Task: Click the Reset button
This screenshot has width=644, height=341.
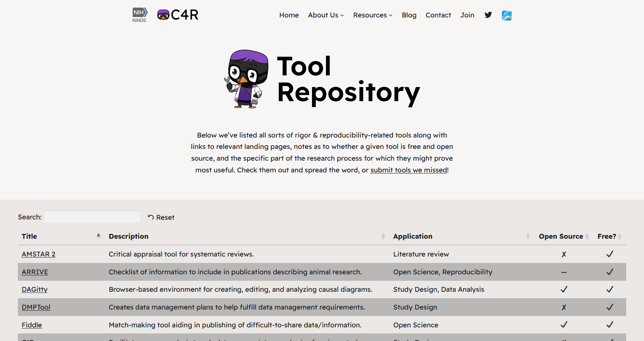Action: point(161,217)
